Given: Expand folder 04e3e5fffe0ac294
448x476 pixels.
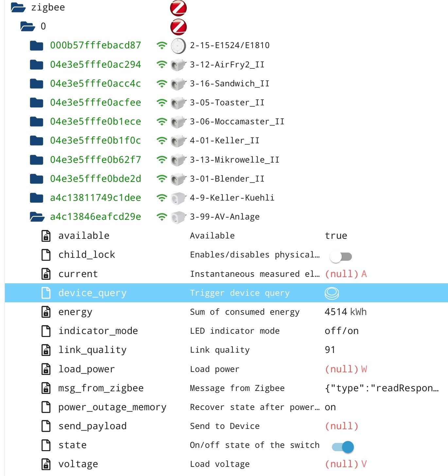Looking at the screenshot, I should point(36,64).
